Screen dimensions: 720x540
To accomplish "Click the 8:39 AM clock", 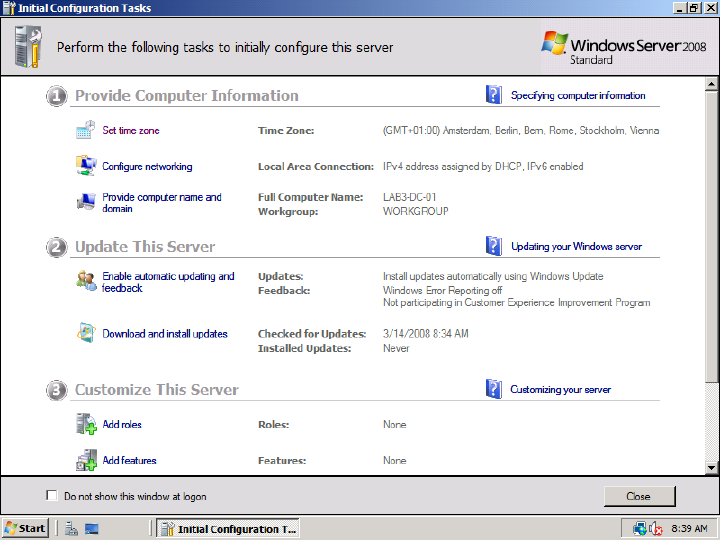I will click(x=689, y=529).
